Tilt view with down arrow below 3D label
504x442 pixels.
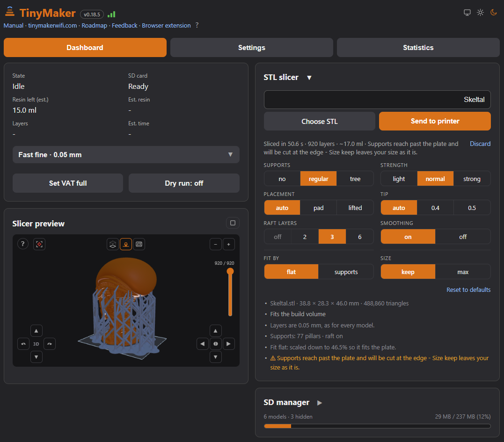(x=37, y=357)
